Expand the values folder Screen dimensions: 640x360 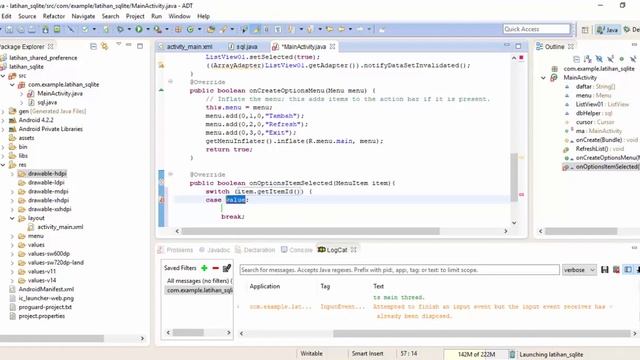[x=12, y=245]
